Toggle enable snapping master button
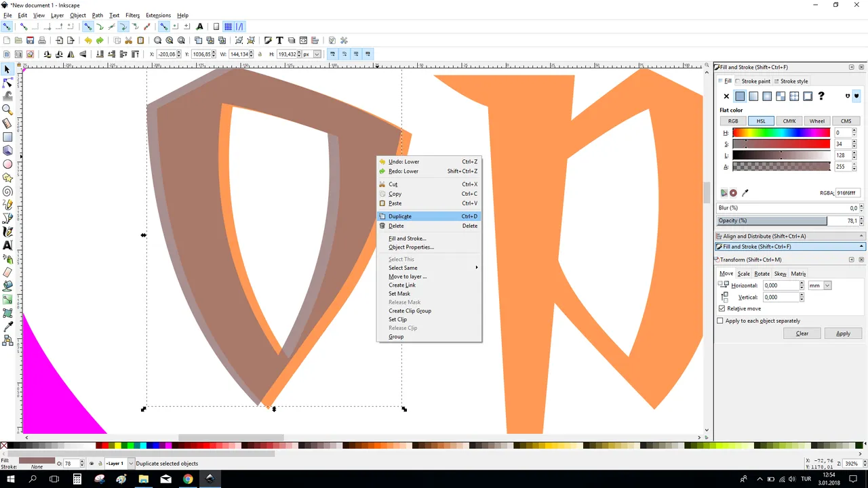 pyautogui.click(x=6, y=26)
